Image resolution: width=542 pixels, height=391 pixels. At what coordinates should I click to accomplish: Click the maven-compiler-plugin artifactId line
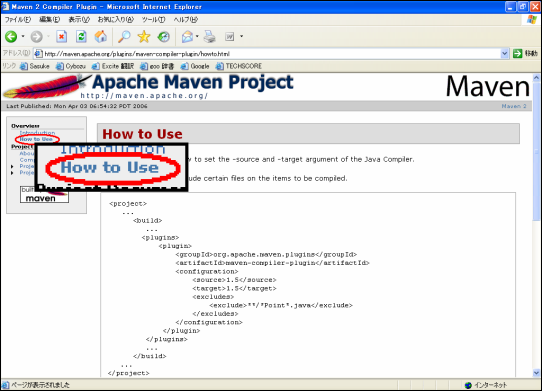tap(272, 263)
